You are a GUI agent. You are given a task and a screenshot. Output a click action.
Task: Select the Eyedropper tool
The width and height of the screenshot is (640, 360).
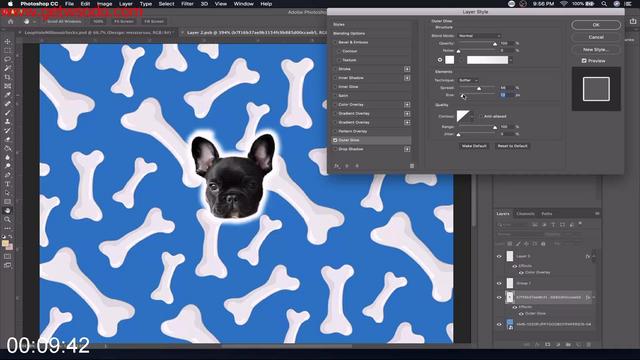(x=7, y=95)
